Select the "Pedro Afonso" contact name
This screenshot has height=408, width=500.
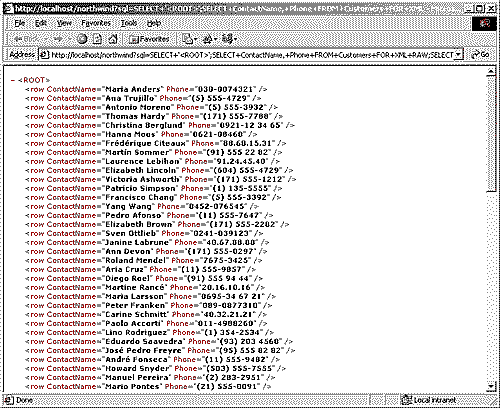point(133,215)
